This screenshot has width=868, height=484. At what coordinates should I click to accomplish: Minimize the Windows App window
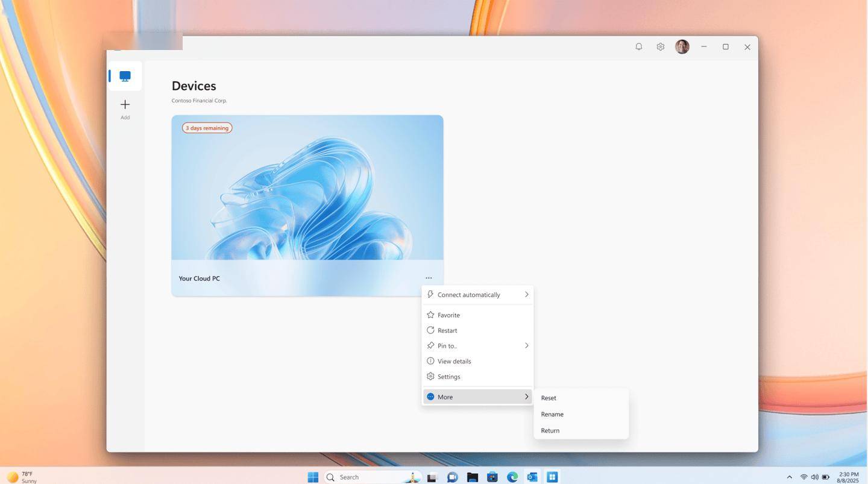point(704,47)
